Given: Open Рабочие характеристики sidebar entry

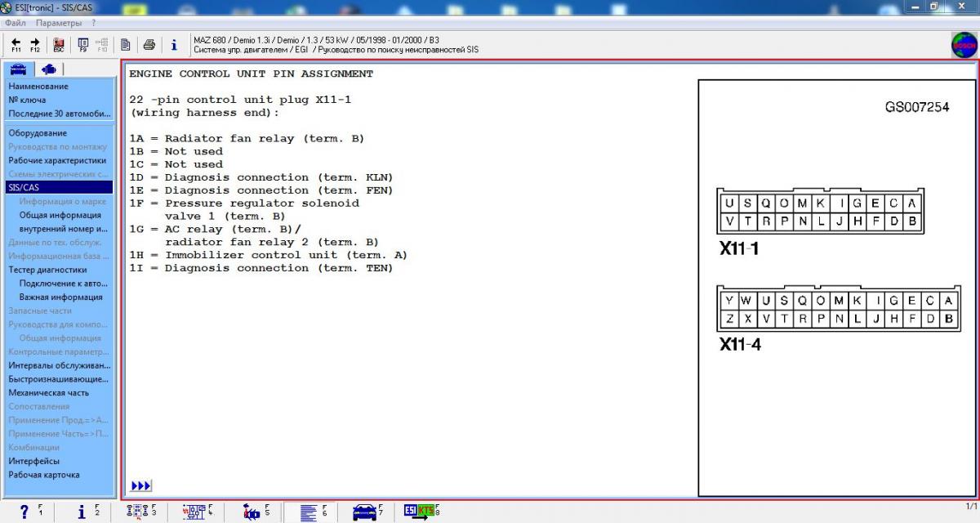Looking at the screenshot, I should tap(59, 160).
